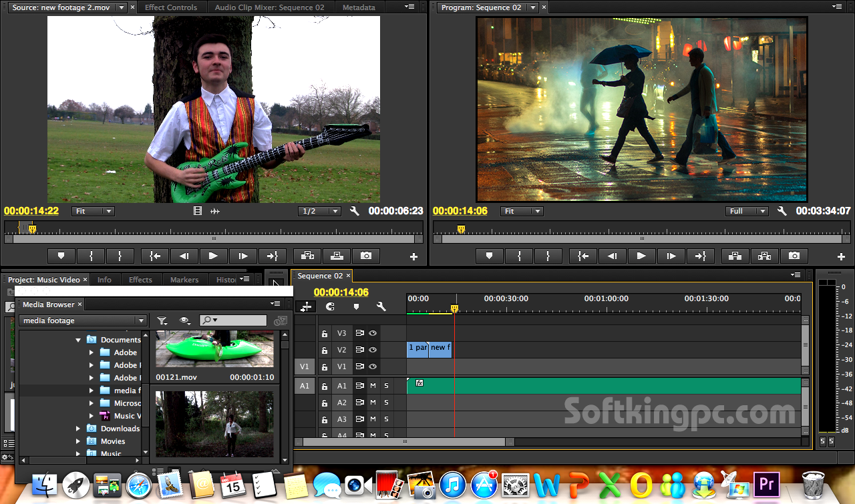Open Source monitor zoom level Fit dropdown
Screen dimensions: 855x504
point(93,211)
